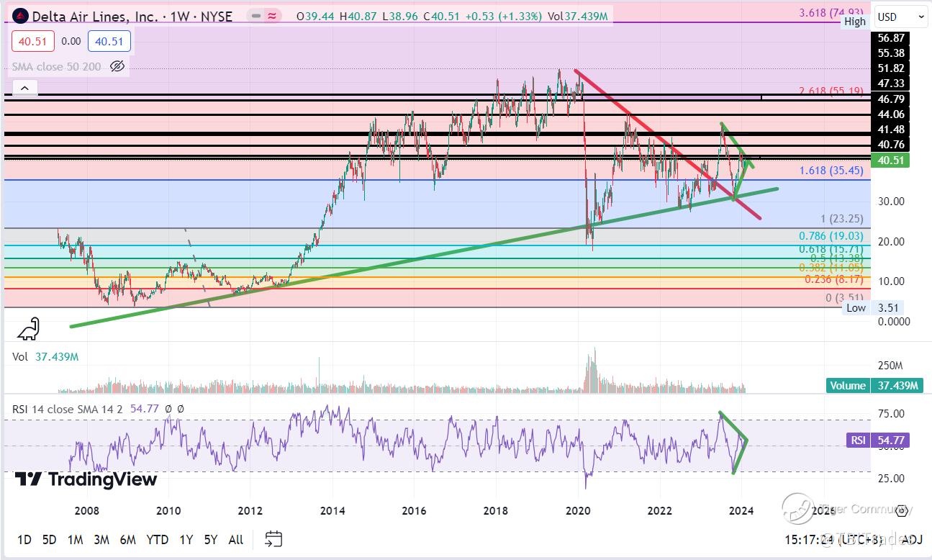
Task: Select the 1Y time range
Action: click(186, 539)
